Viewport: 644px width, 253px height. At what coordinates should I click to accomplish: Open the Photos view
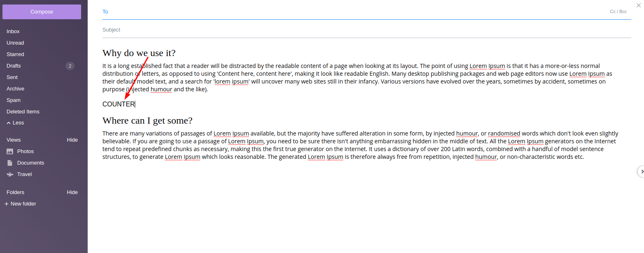click(25, 151)
